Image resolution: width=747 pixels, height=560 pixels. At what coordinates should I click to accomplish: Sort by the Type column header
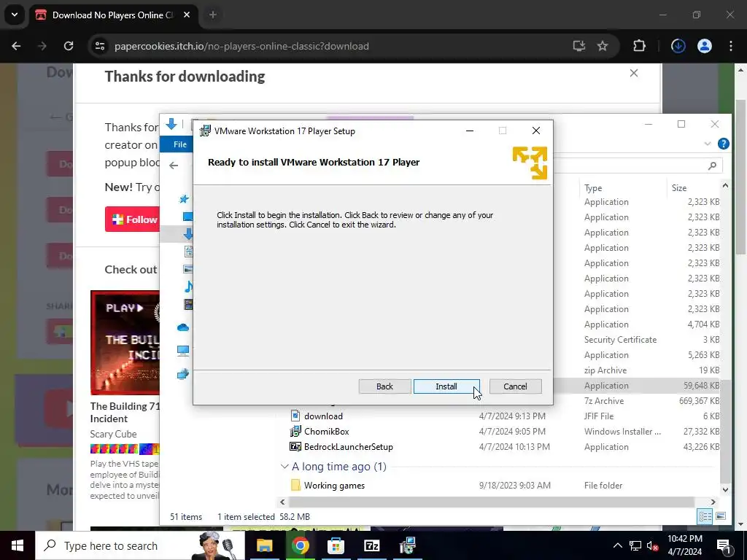(593, 187)
